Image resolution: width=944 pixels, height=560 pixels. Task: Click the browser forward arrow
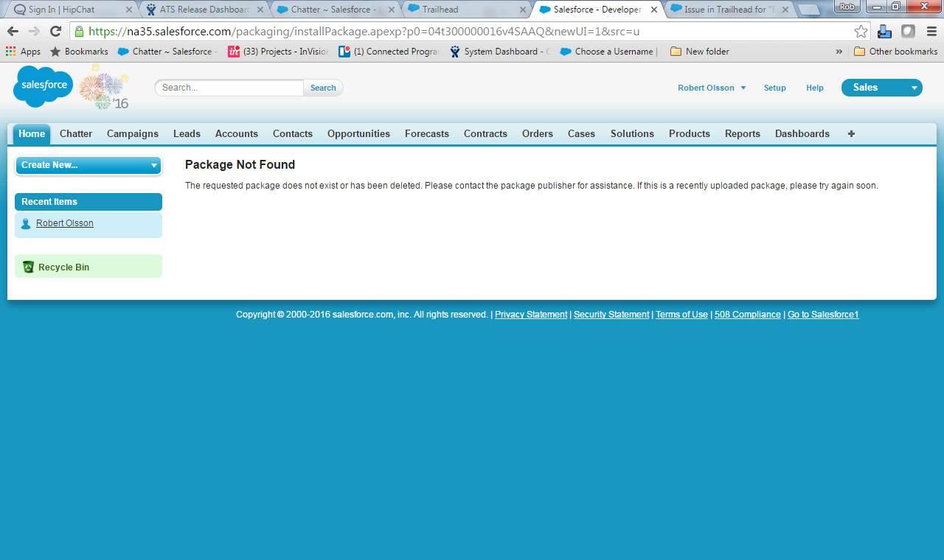pyautogui.click(x=34, y=32)
